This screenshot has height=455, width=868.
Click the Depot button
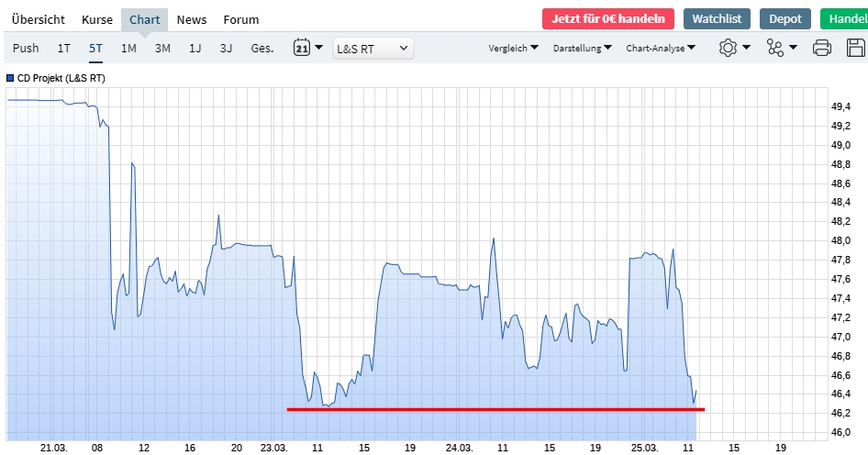point(785,19)
